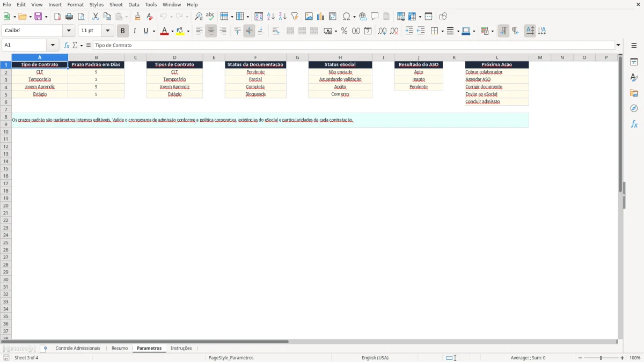Click English (USA) language in status bar

coord(375,358)
